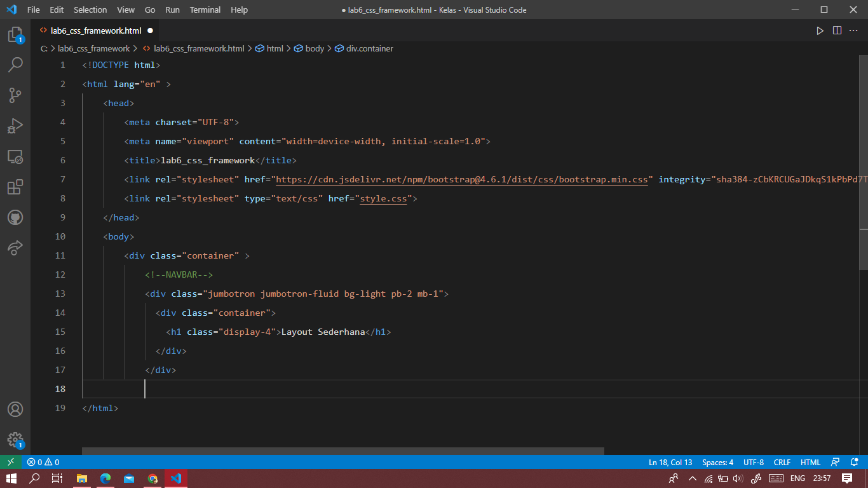
Task: Open the Help menu
Action: (x=240, y=10)
